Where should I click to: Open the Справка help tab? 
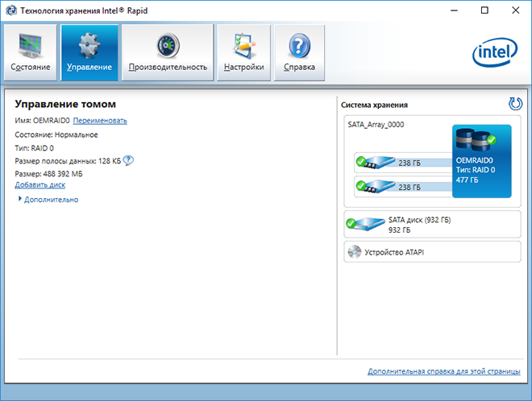click(299, 52)
